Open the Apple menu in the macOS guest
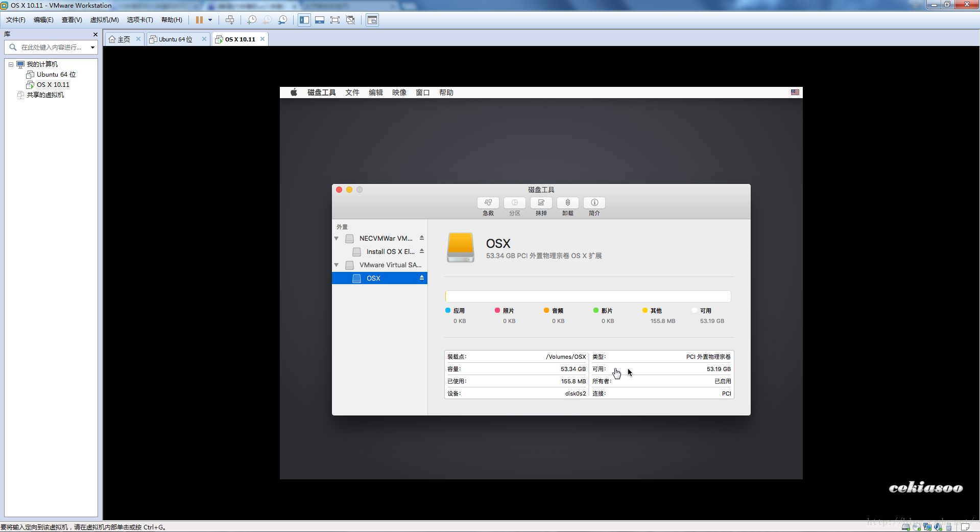Screen dimensions: 980x532 coord(294,92)
